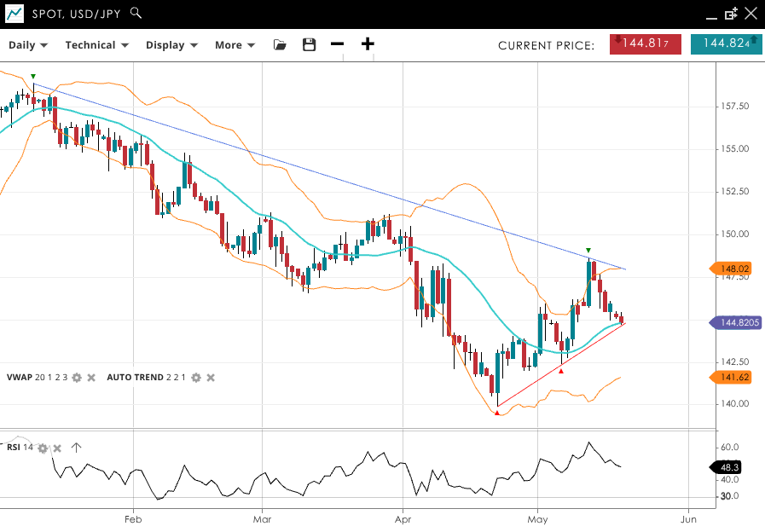Expand the Daily timeframe dropdown
Screen dimensions: 765x532
[x=28, y=45]
